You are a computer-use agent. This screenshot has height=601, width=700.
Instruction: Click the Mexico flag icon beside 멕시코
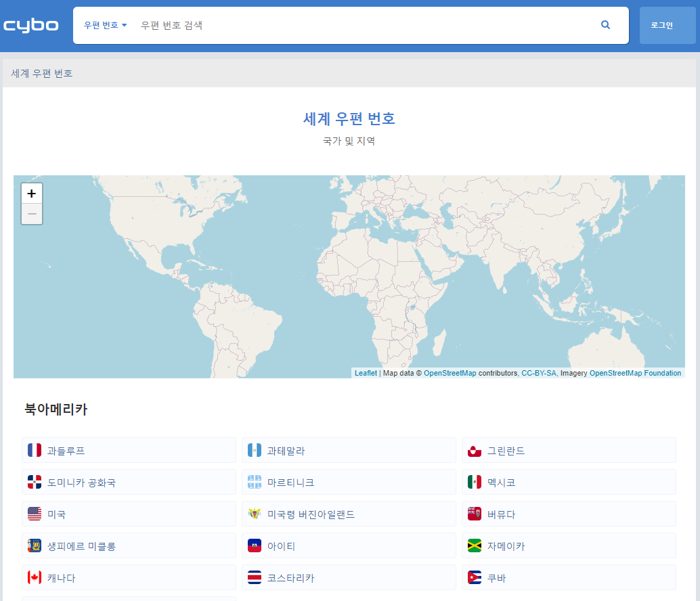(x=474, y=482)
